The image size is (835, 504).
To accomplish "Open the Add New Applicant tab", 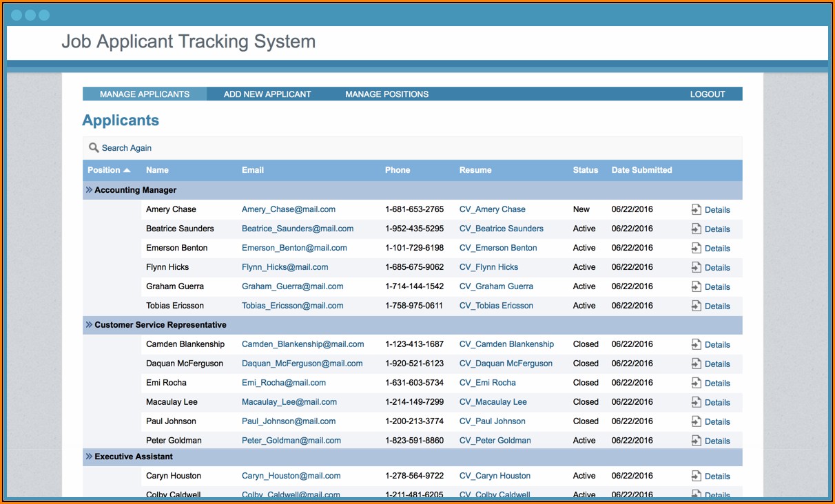I will (267, 94).
